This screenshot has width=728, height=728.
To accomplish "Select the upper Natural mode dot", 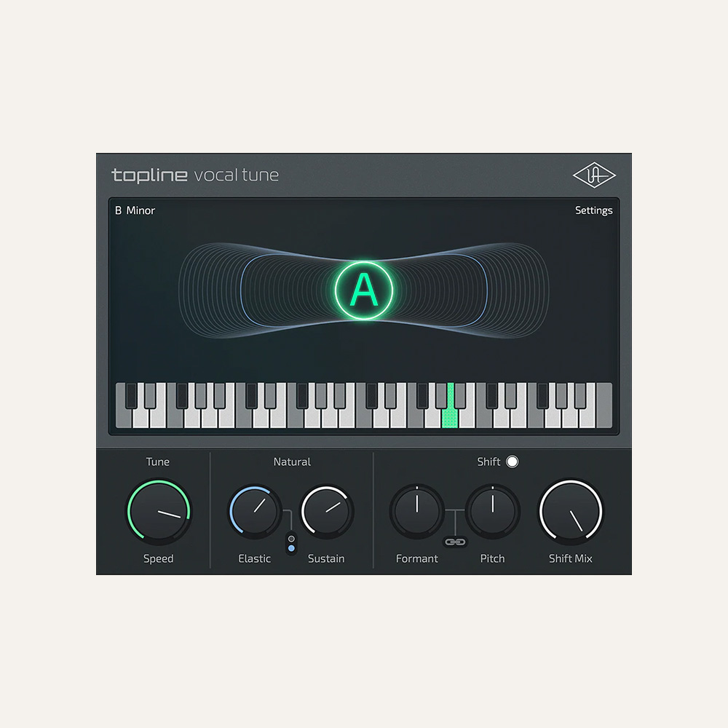I will point(291,539).
